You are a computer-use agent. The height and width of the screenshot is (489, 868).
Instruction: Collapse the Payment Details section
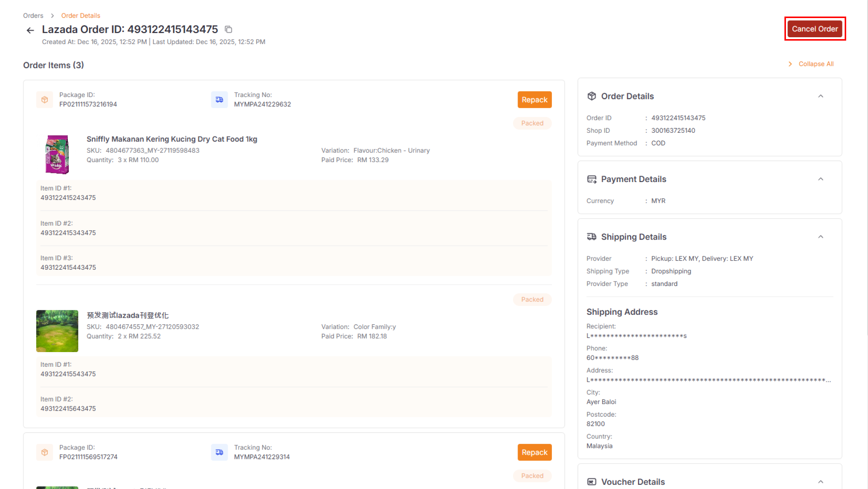point(821,179)
